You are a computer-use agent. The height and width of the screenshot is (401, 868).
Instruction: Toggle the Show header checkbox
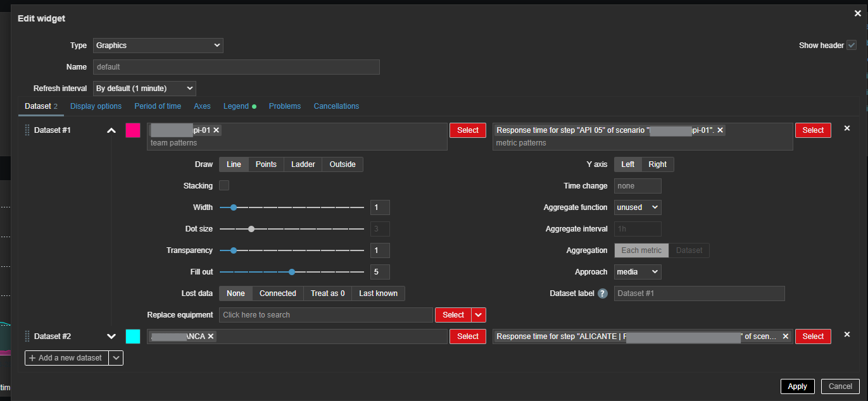(x=852, y=45)
